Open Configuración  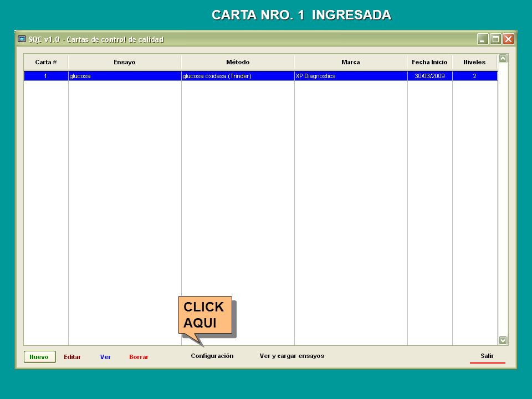(x=212, y=356)
